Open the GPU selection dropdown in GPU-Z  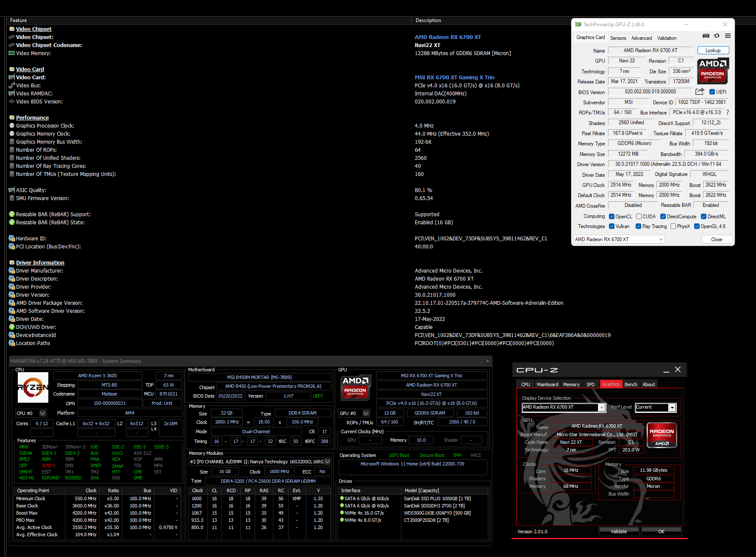coord(619,240)
